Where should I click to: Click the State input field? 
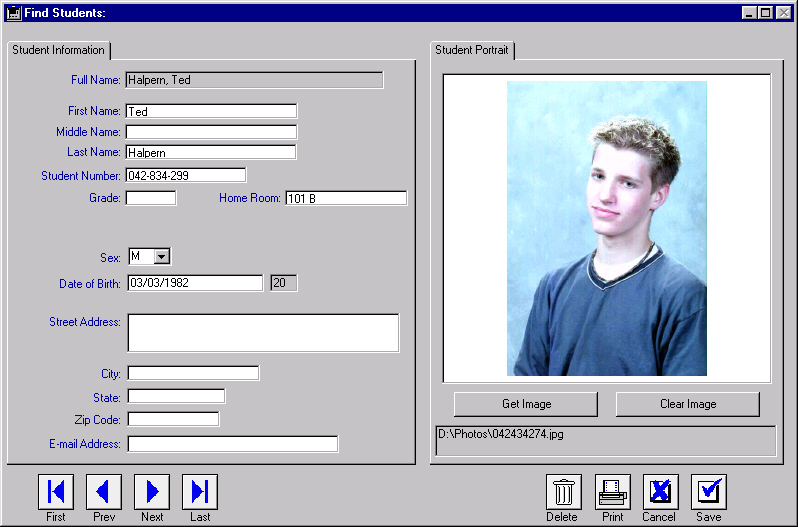pos(176,396)
